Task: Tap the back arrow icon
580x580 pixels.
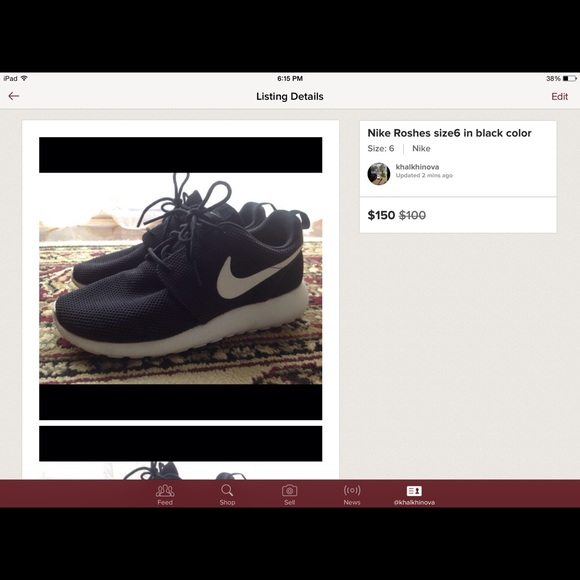Action: tap(14, 96)
